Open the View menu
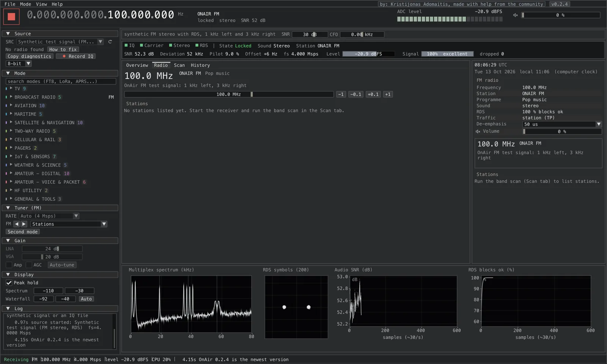This screenshot has width=607, height=364. click(x=41, y=4)
